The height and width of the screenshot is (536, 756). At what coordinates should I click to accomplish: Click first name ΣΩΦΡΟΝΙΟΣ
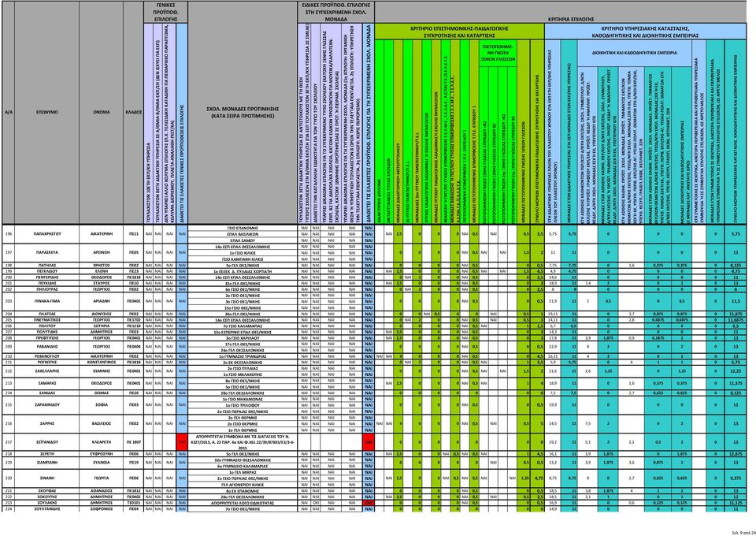102,509
